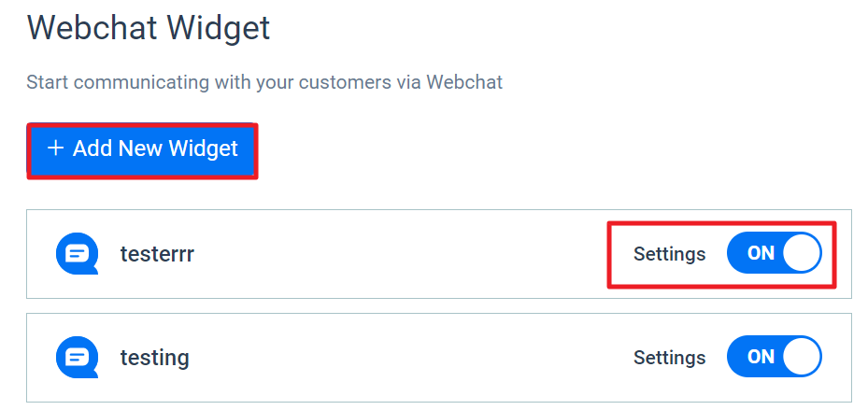Open Settings for the testerrr widget
Screen dimensions: 868x410
pyautogui.click(x=669, y=253)
